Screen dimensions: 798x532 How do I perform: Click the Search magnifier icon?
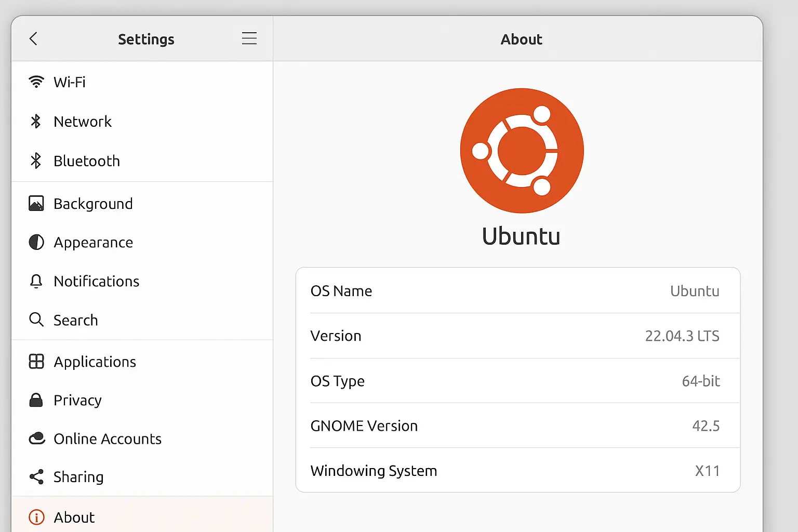tap(35, 320)
